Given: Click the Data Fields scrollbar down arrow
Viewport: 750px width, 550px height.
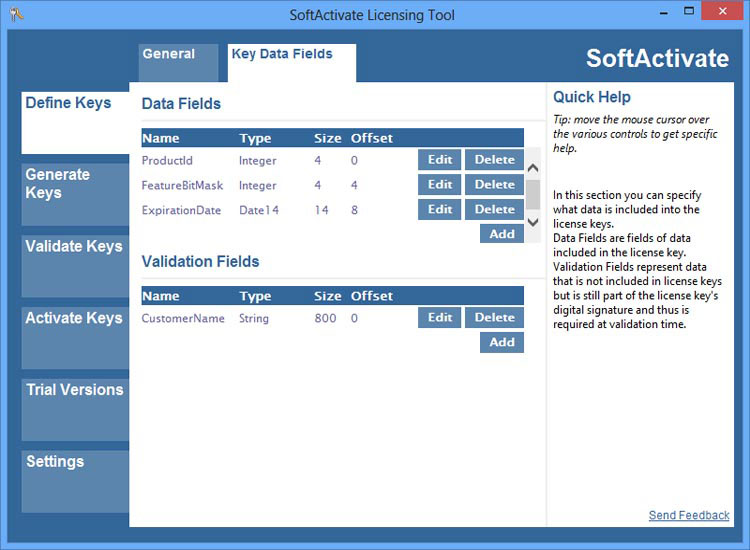Looking at the screenshot, I should tap(533, 222).
